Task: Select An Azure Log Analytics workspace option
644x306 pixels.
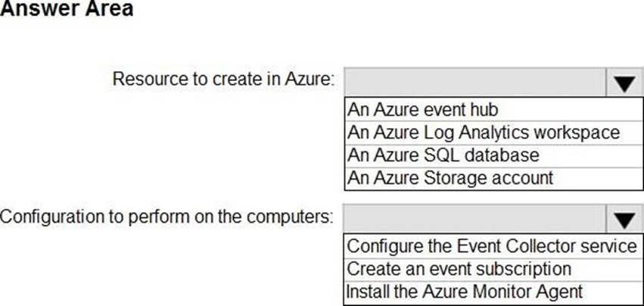Action: pos(493,133)
